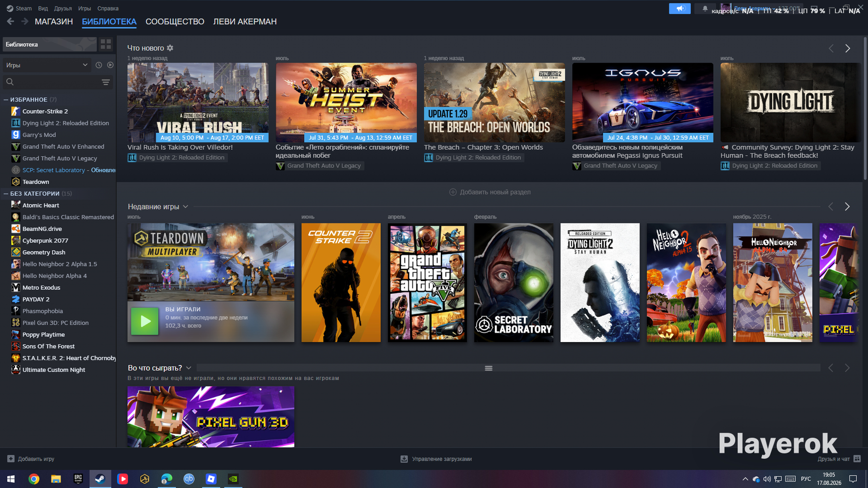This screenshot has height=488, width=868.
Task: Open Epic Games Launcher from taskbar
Action: (x=78, y=479)
